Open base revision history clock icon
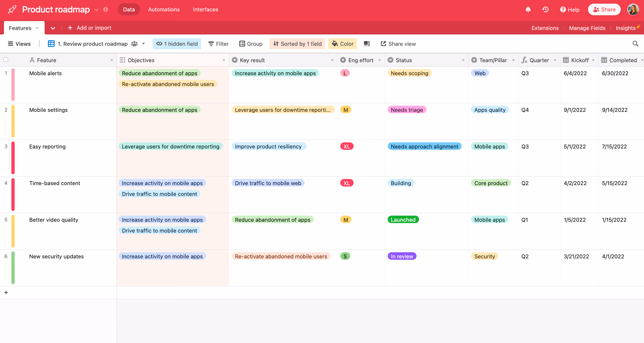 545,10
